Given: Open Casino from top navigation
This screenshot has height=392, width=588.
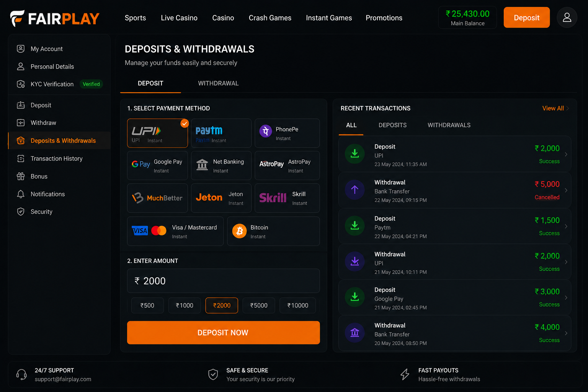Looking at the screenshot, I should pyautogui.click(x=223, y=18).
